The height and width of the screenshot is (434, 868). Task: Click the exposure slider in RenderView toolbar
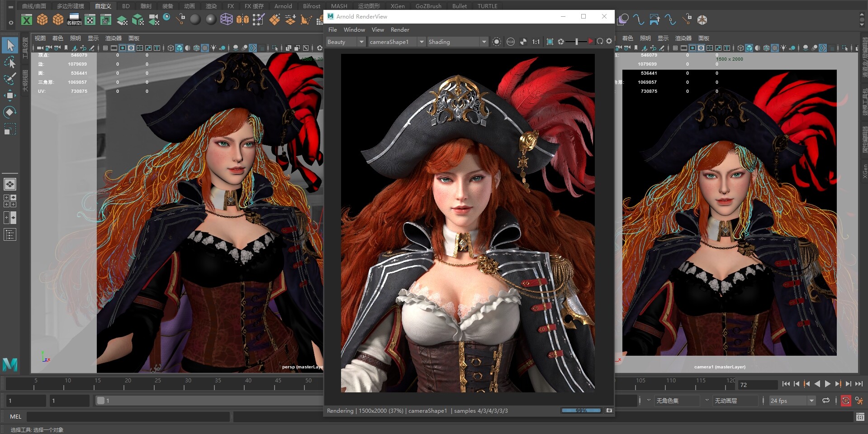pyautogui.click(x=576, y=42)
